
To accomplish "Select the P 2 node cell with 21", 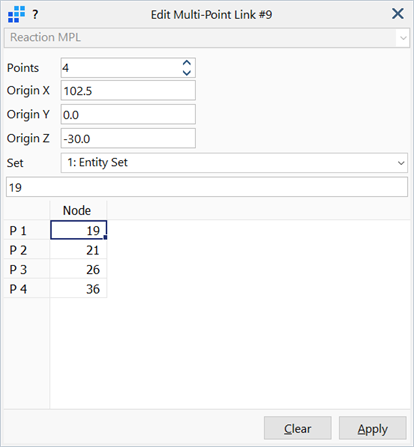I will pos(78,250).
